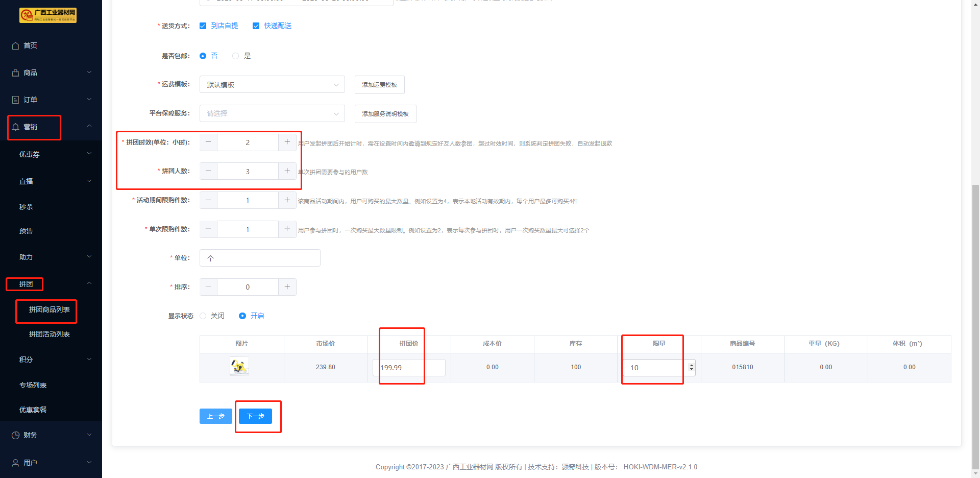Open the 运费模板 dropdown
This screenshot has height=478, width=980.
click(x=272, y=85)
